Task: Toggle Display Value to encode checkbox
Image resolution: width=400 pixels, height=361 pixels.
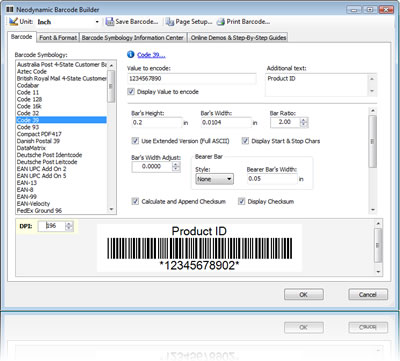Action: tap(131, 91)
